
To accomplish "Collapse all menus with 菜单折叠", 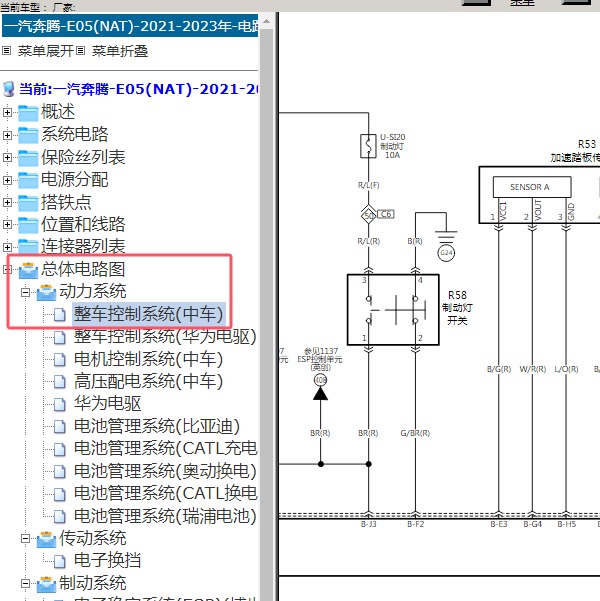I will (120, 51).
